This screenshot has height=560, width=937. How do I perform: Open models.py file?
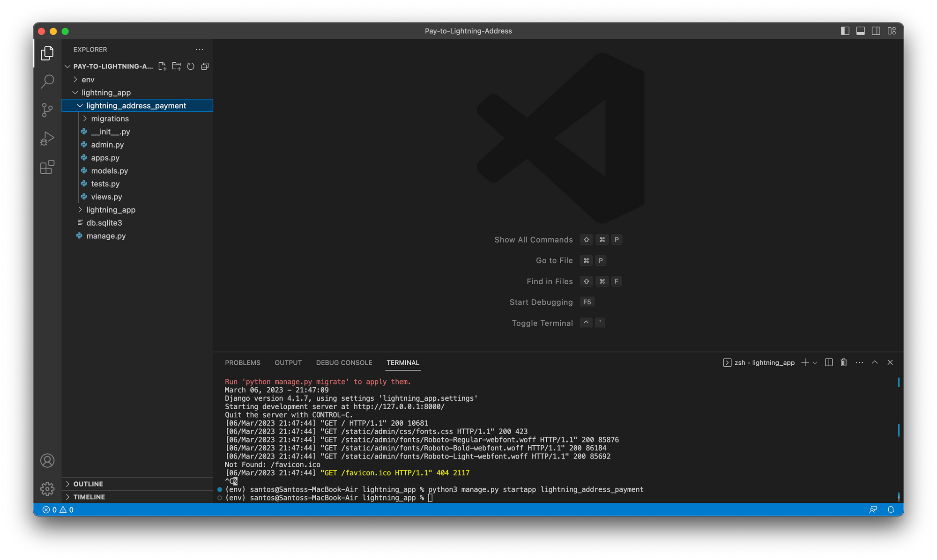tap(138, 171)
